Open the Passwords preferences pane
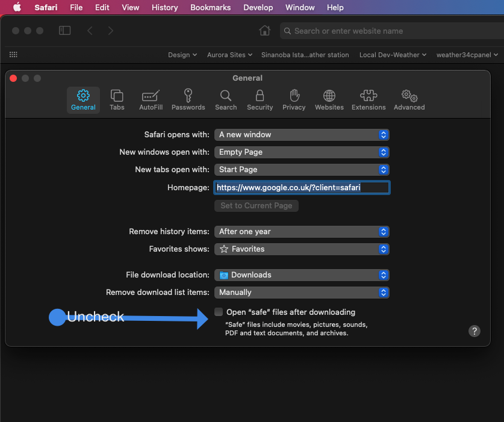The image size is (504, 422). 188,101
